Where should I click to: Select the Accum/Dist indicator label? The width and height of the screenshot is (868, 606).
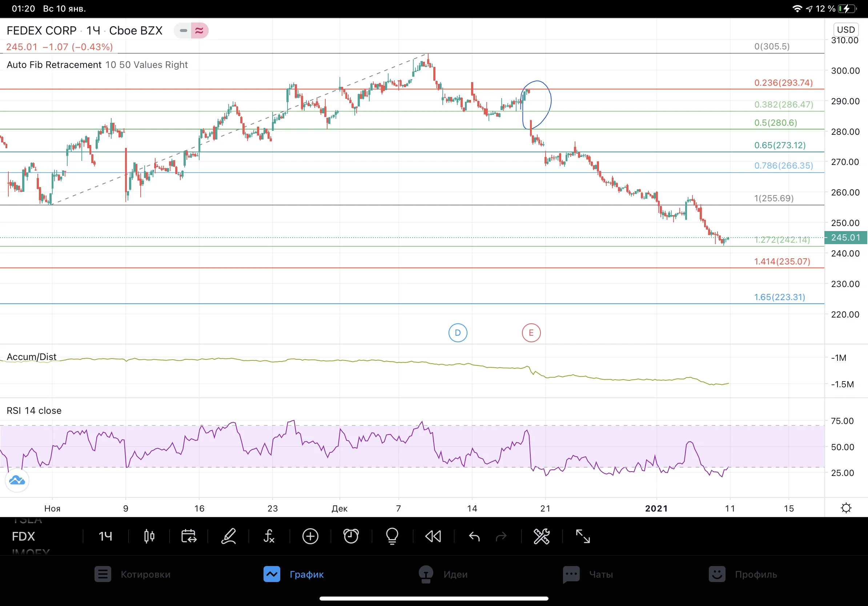31,357
